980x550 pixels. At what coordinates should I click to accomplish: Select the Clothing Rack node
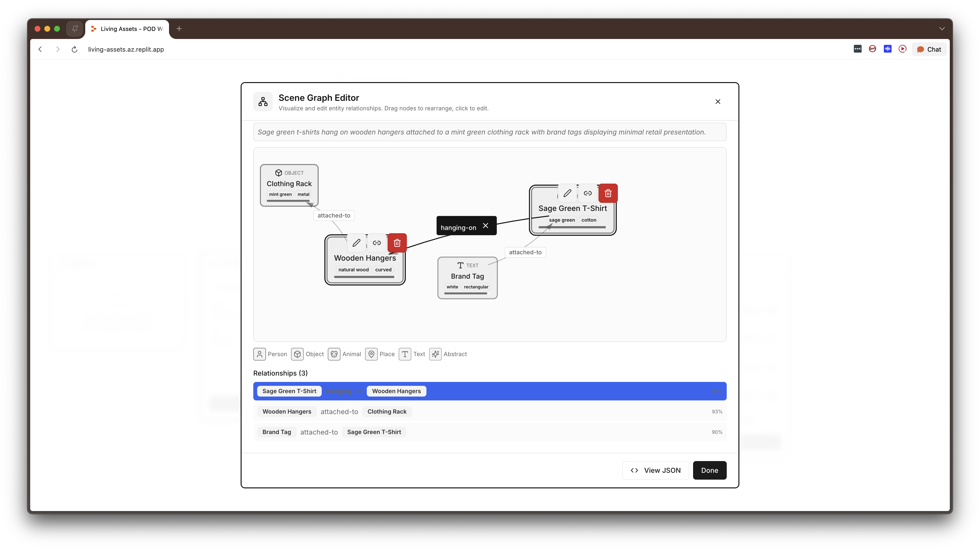[289, 185]
